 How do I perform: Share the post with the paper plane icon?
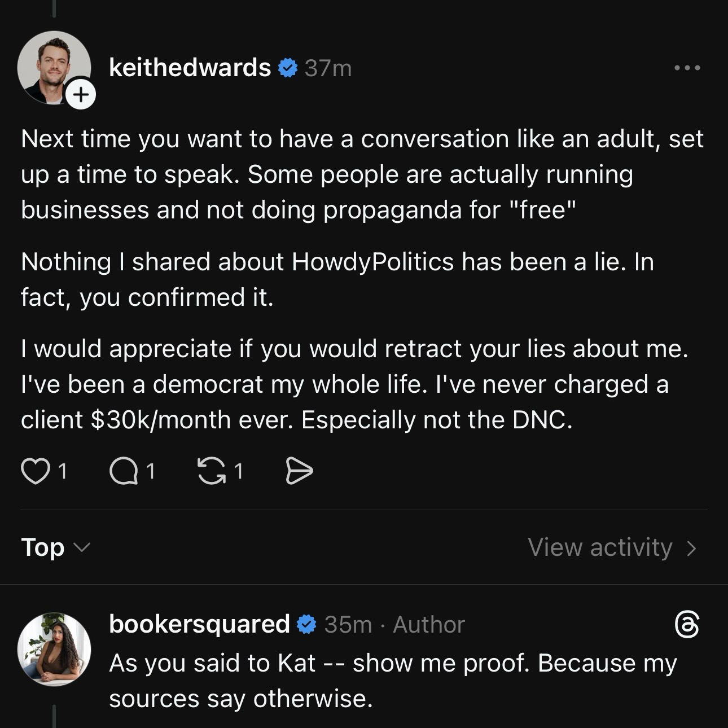click(x=299, y=472)
